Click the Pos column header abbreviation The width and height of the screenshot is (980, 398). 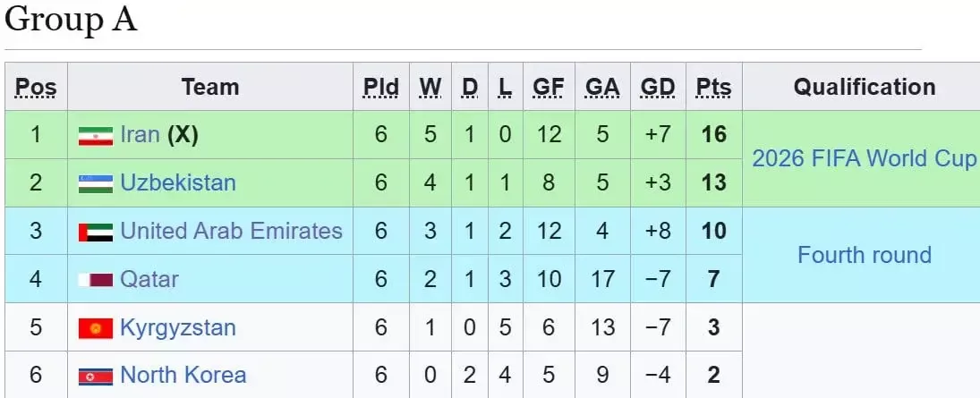click(36, 88)
